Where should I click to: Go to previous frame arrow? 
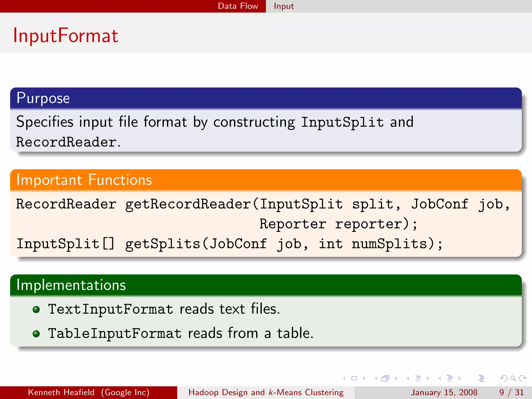coord(376,378)
